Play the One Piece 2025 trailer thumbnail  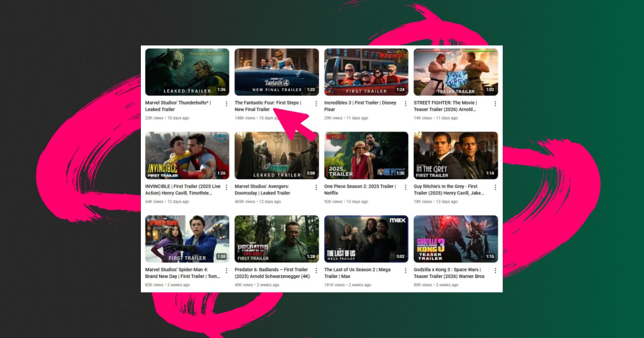point(366,156)
